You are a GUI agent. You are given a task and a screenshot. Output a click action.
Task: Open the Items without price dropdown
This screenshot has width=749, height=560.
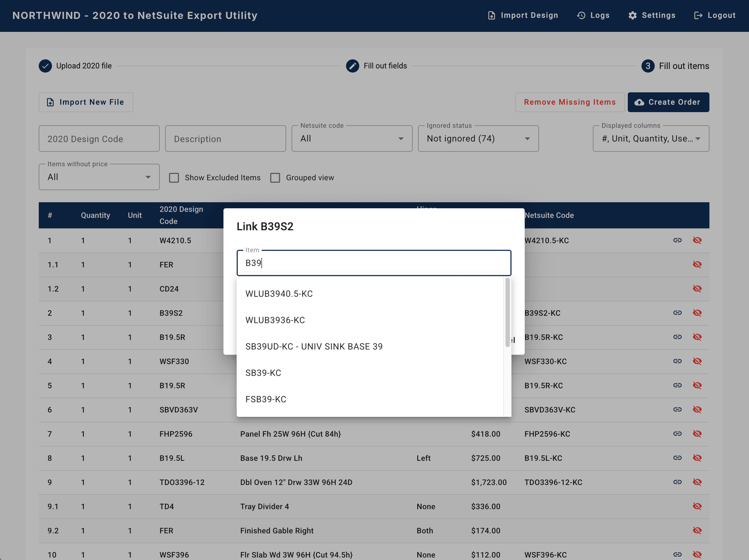pos(99,177)
